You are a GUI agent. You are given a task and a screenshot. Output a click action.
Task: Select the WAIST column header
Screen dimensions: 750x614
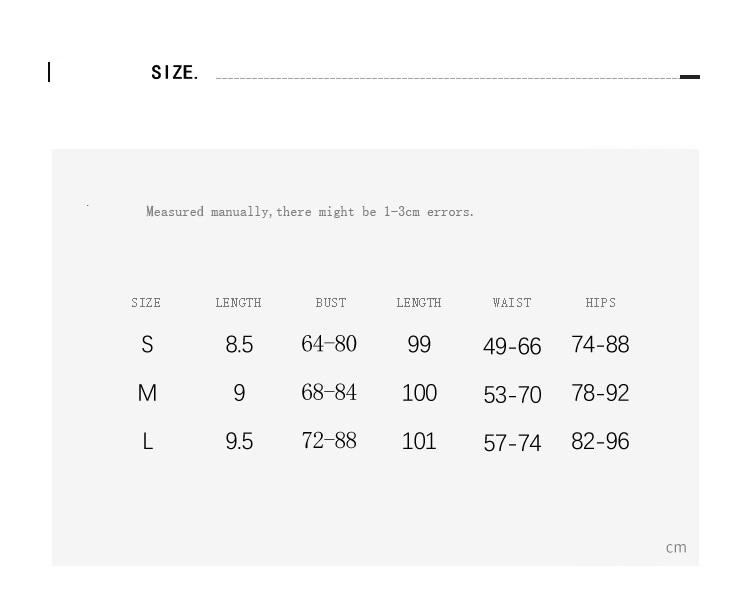(512, 303)
